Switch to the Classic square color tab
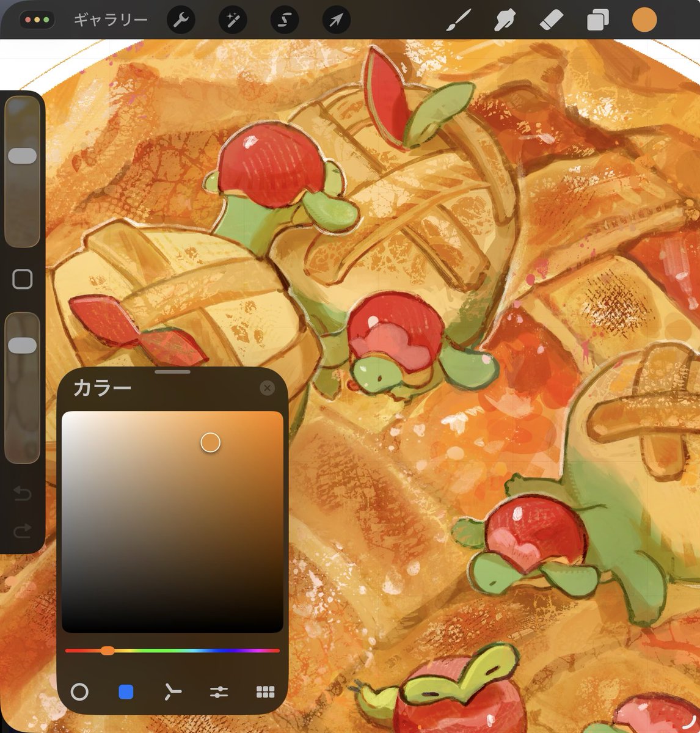This screenshot has width=700, height=733. 126,692
